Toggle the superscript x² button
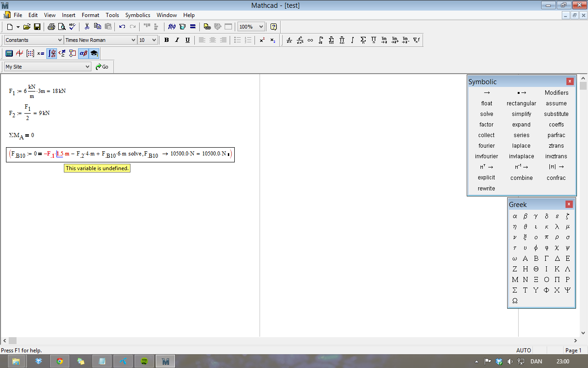Screen dimensions: 588x368 coord(262,40)
